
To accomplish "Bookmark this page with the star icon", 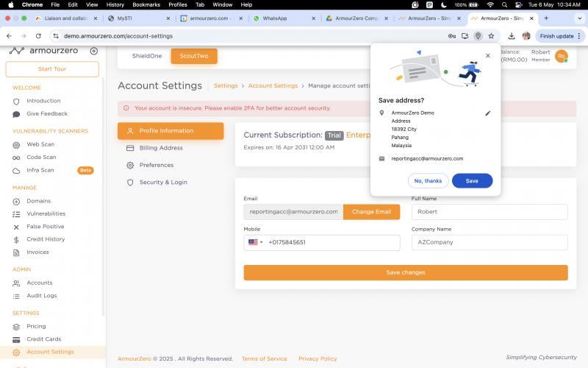I will click(x=491, y=35).
